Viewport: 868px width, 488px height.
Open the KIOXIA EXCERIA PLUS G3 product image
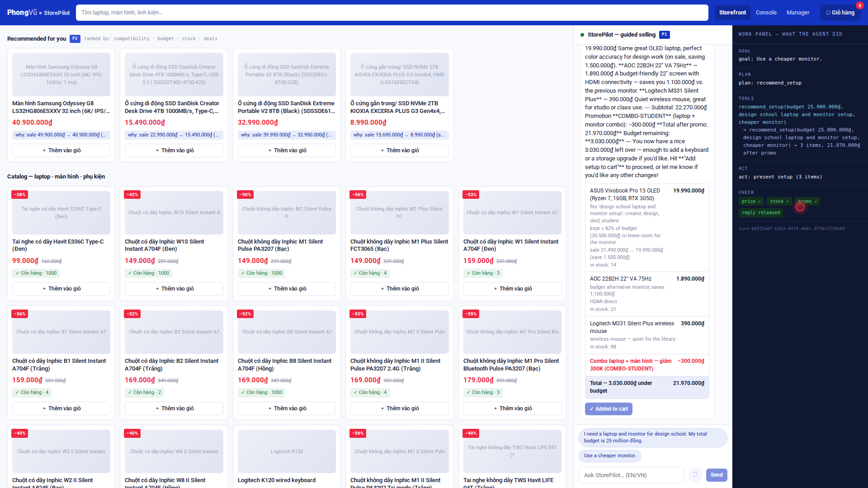(x=400, y=75)
